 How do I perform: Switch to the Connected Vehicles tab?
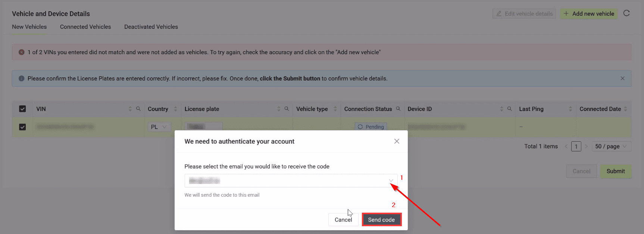pyautogui.click(x=85, y=27)
